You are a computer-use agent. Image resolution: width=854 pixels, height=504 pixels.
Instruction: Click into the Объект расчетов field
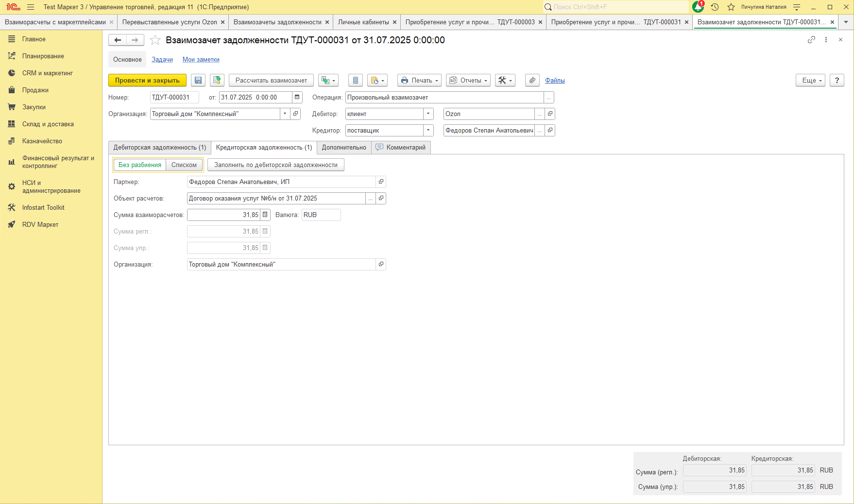point(276,199)
